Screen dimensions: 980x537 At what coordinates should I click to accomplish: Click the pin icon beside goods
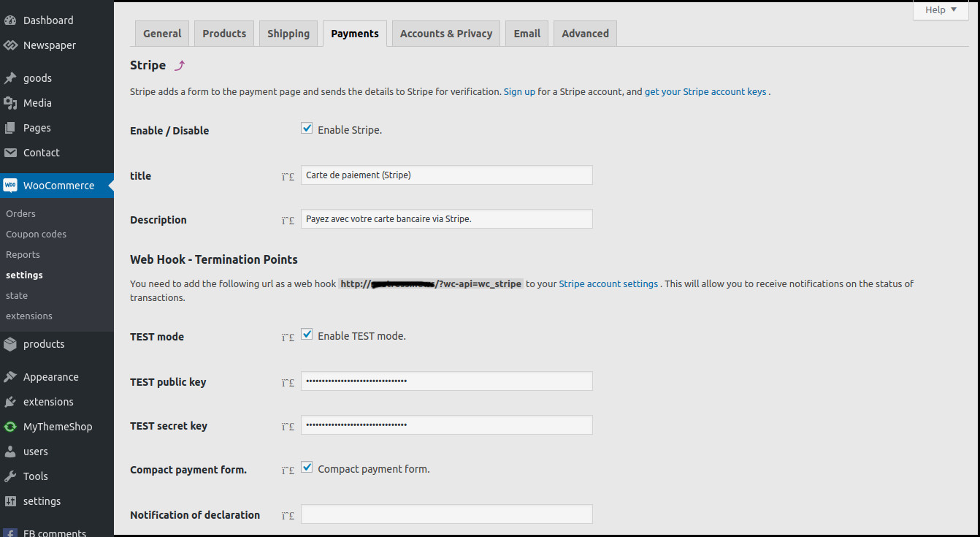coord(10,78)
